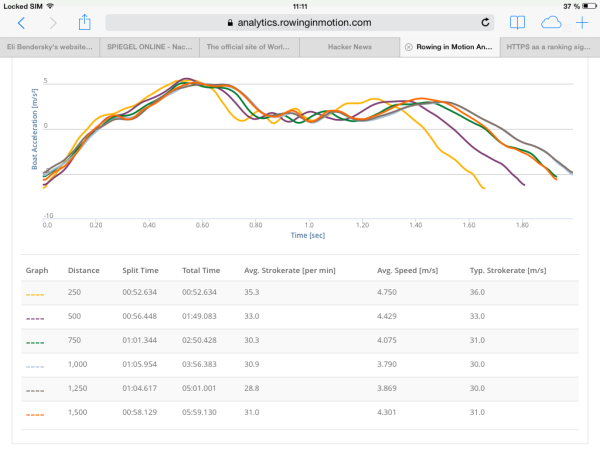Viewport: 600px width, 450px height.
Task: Tap the yellow dashed legend for 250
Action: pos(35,295)
